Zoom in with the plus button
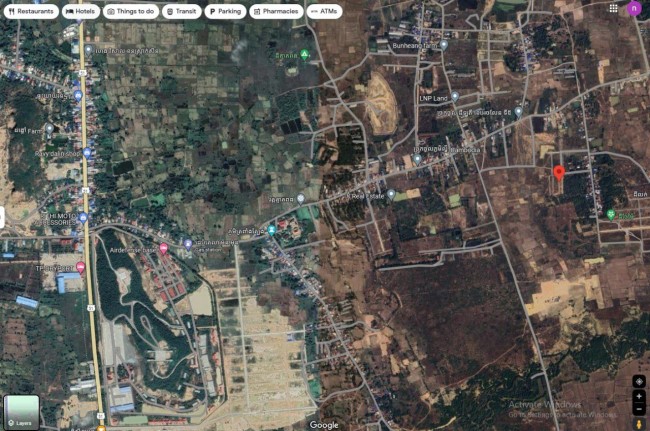The image size is (650, 431). point(639,397)
